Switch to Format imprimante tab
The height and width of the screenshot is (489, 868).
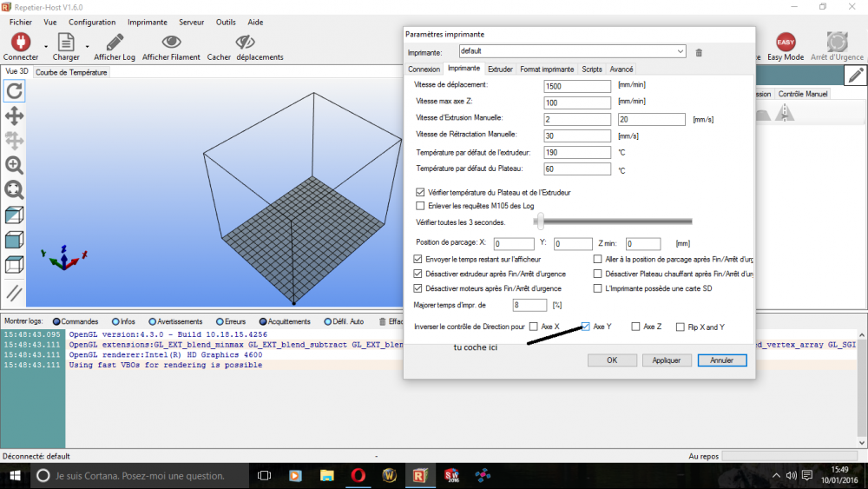[x=547, y=69]
